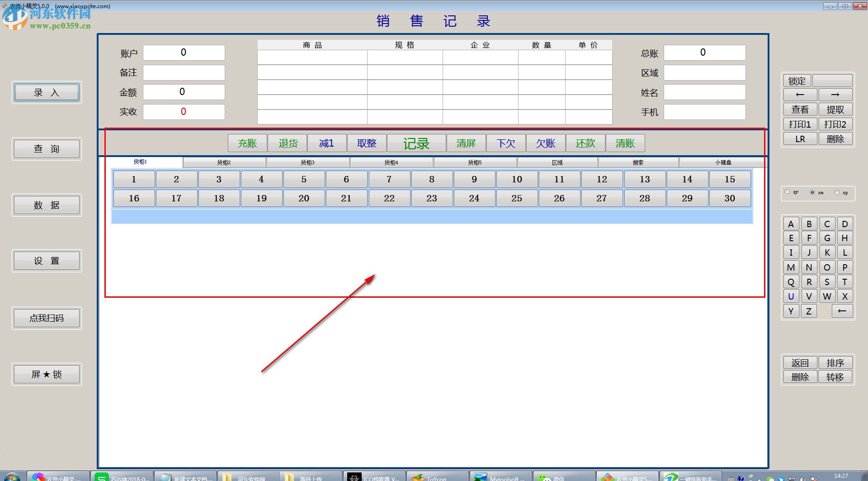Click 删除 button beside LR

coord(835,139)
